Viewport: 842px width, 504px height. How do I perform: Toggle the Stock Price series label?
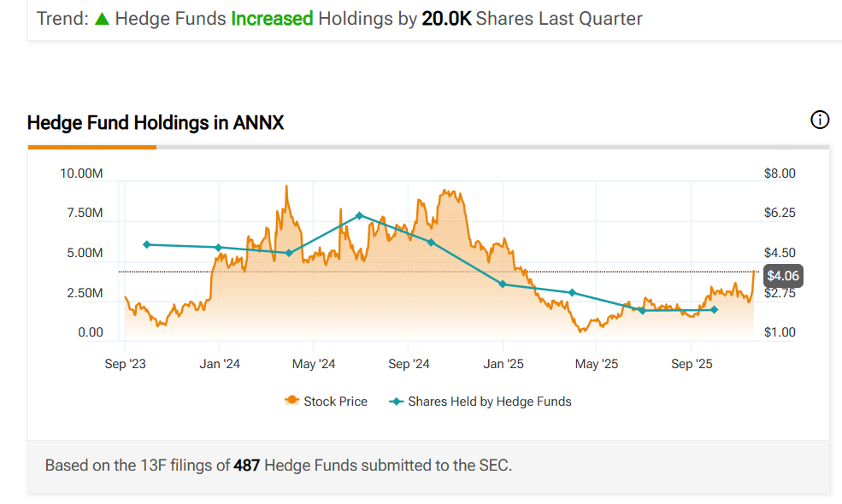[x=335, y=401]
